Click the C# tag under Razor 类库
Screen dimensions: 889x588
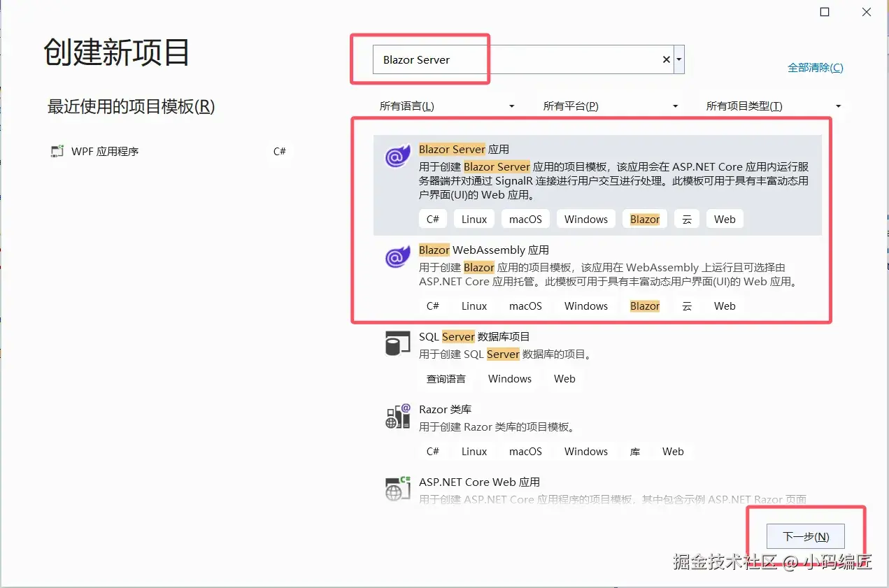point(433,451)
